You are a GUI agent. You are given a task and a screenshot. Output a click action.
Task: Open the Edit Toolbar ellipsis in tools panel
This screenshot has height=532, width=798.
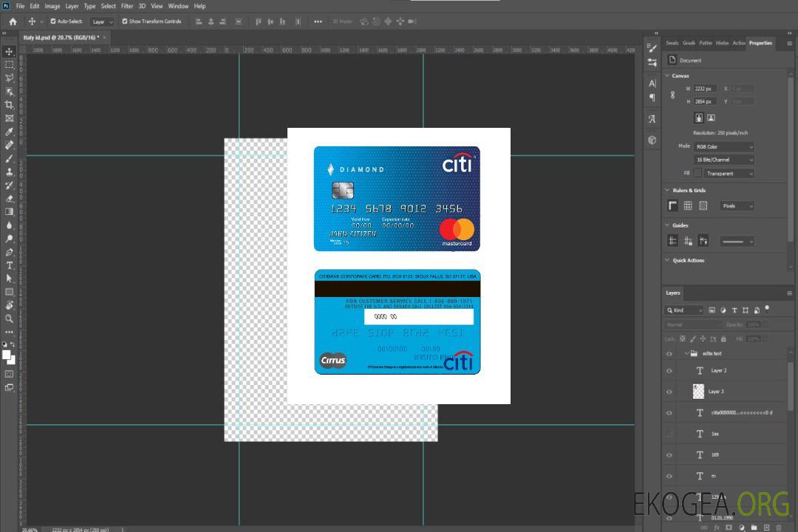click(x=9, y=332)
